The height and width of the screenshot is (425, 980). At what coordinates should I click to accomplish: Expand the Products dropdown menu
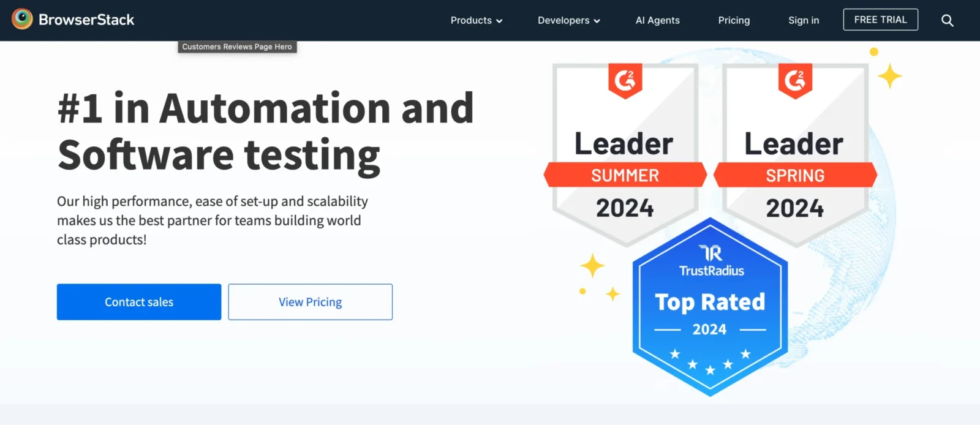[x=477, y=20]
